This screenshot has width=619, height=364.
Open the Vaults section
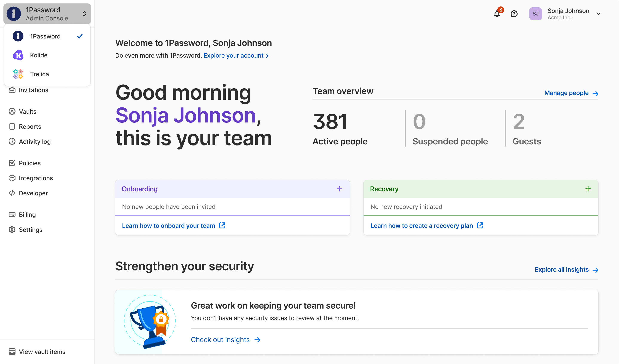pyautogui.click(x=27, y=111)
